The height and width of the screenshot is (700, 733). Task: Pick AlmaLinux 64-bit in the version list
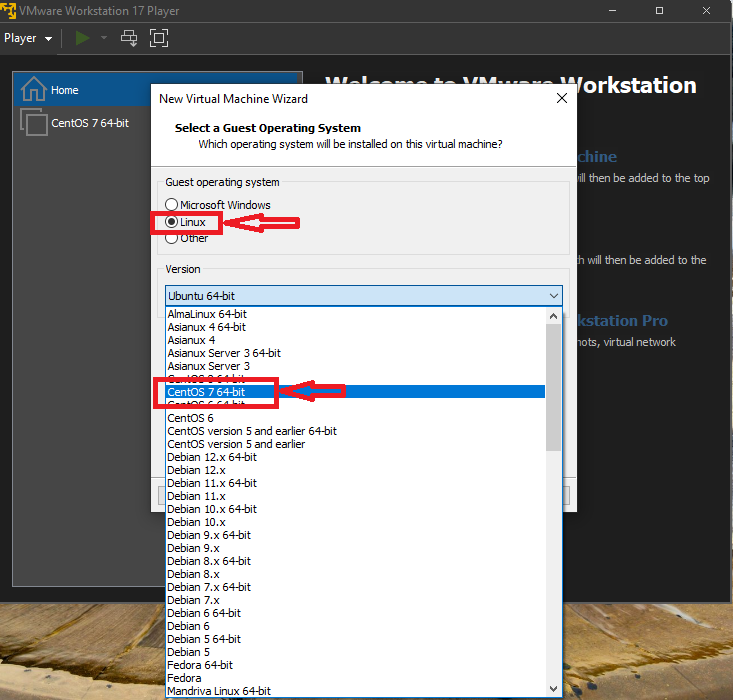point(207,314)
